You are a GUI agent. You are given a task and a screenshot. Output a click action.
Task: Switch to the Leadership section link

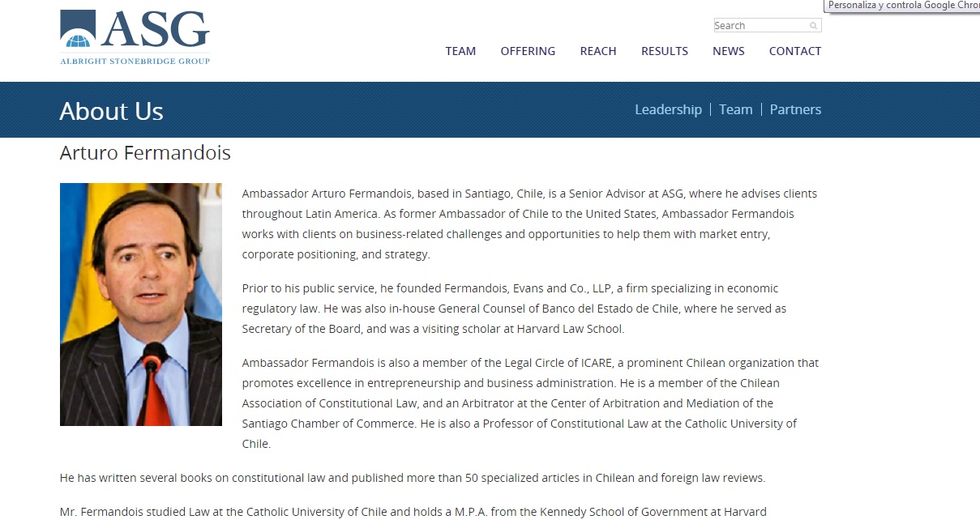coord(668,109)
